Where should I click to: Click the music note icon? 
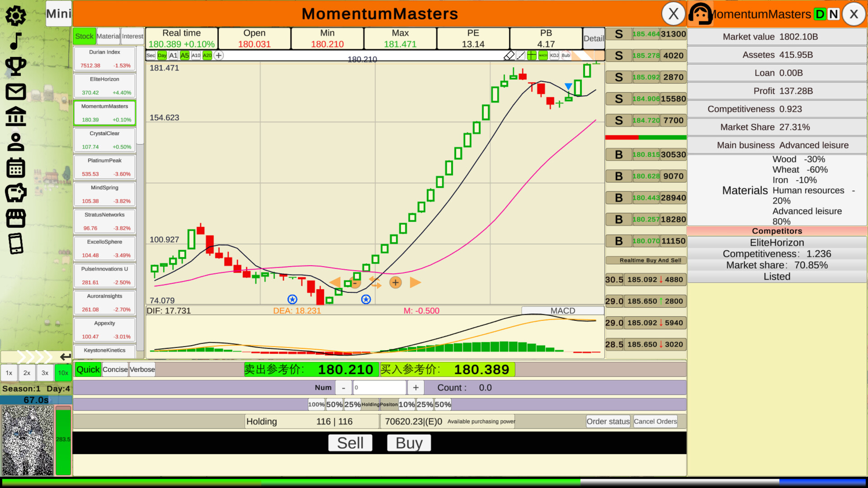pos(16,41)
